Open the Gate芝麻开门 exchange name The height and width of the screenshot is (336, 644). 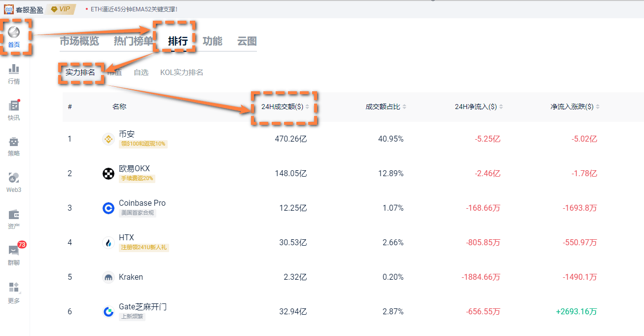(143, 307)
